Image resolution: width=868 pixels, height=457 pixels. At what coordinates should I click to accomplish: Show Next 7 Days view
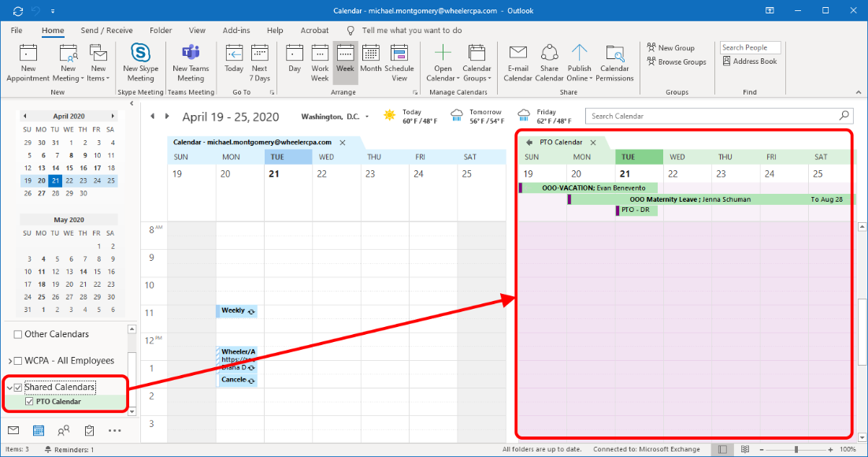[260, 63]
